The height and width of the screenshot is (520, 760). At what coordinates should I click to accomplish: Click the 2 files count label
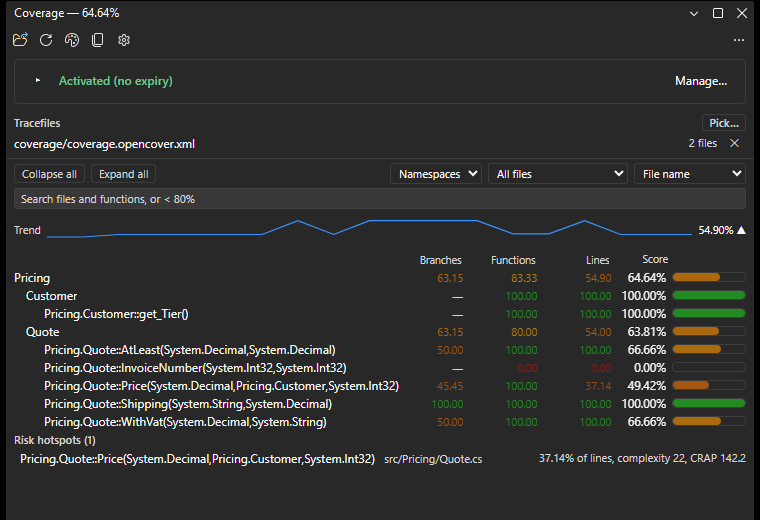tap(702, 143)
